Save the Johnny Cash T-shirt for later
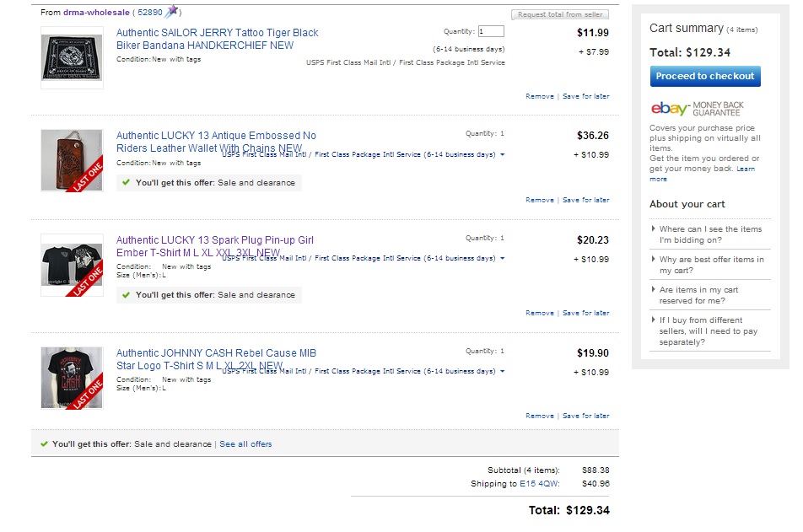 pos(585,416)
